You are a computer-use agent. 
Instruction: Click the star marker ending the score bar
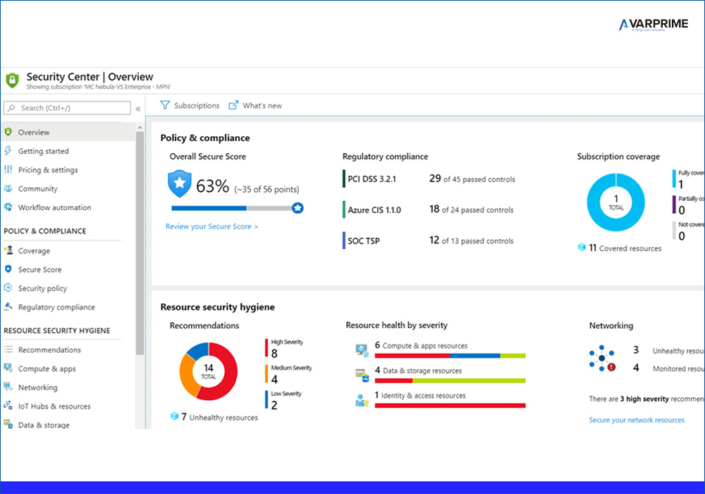pyautogui.click(x=297, y=208)
